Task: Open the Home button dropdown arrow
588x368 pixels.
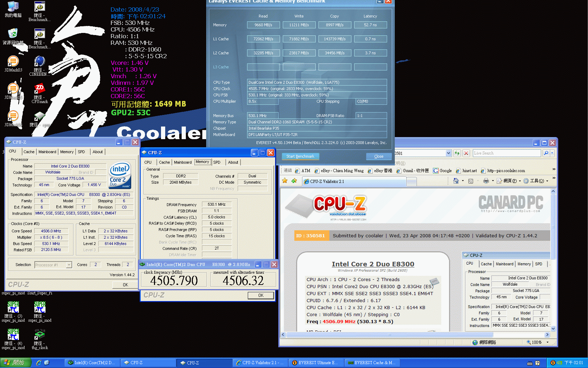Action: [x=463, y=181]
